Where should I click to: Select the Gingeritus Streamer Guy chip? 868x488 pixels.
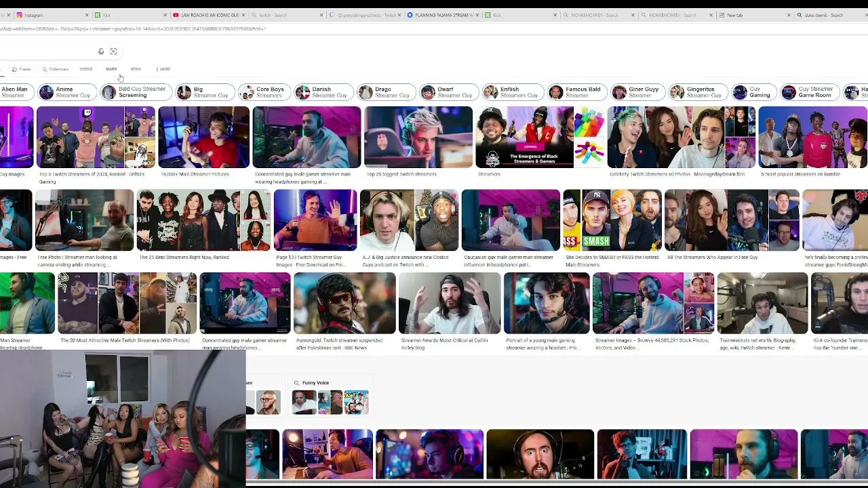point(698,92)
